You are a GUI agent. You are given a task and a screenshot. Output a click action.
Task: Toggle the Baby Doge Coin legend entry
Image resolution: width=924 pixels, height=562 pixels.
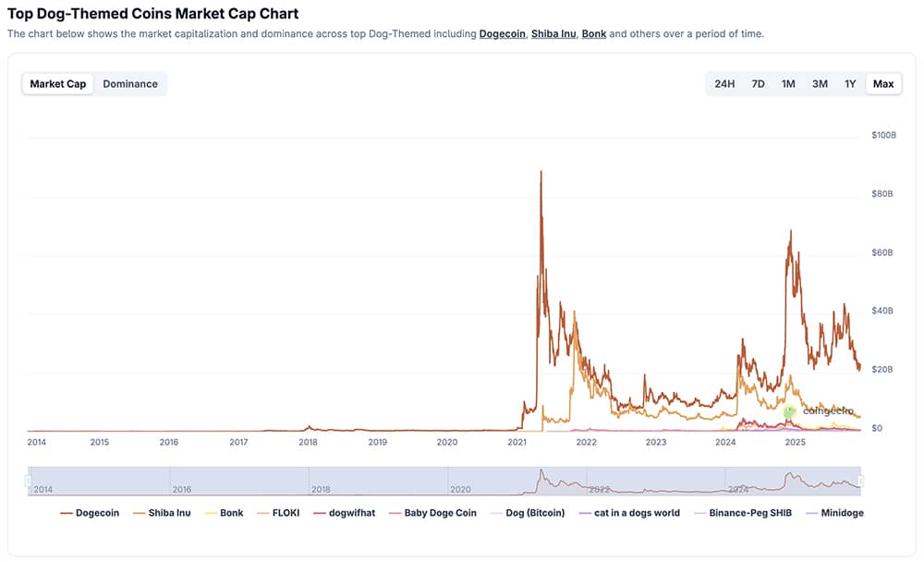click(432, 512)
